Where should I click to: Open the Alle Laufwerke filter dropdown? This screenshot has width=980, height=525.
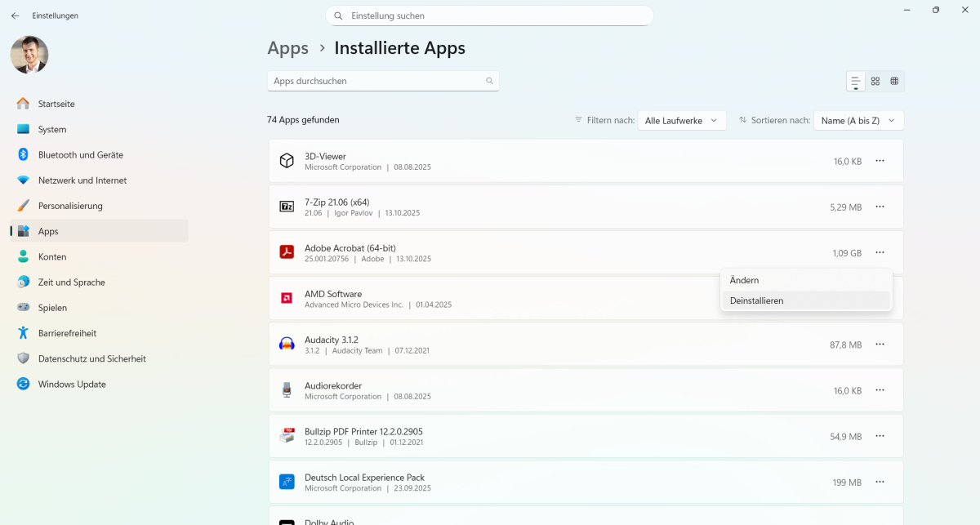tap(682, 119)
